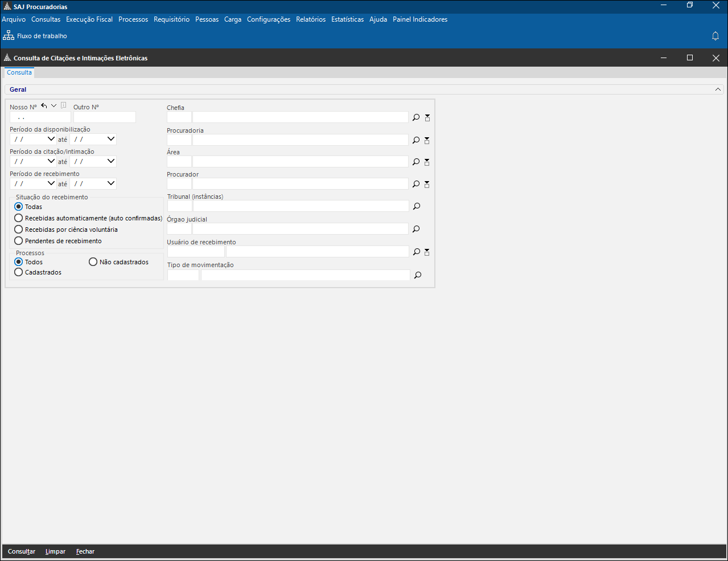The image size is (728, 561).
Task: Click the multi-select list icon beside Procurador
Action: coord(427,185)
